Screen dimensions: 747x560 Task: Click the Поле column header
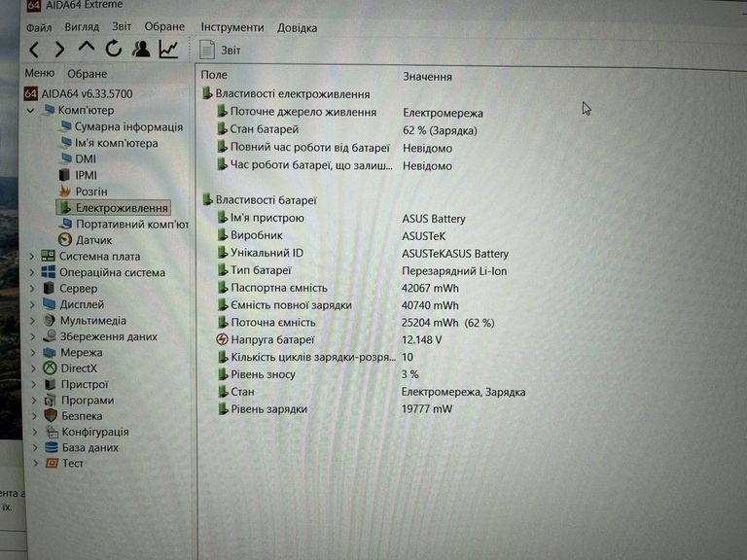pos(214,76)
